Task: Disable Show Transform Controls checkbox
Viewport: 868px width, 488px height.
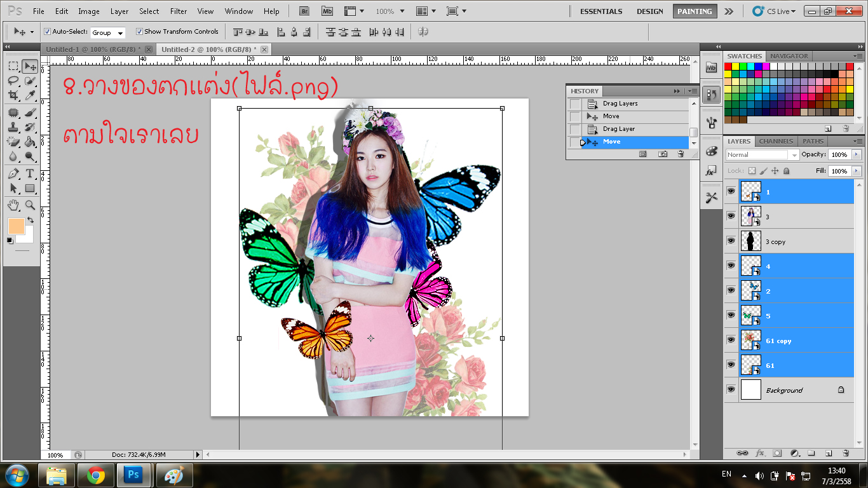Action: [x=139, y=32]
